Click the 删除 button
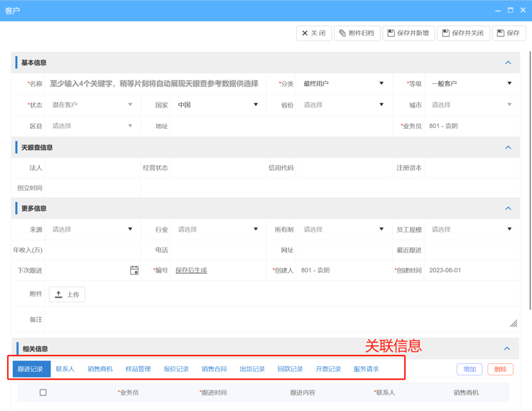 500,369
